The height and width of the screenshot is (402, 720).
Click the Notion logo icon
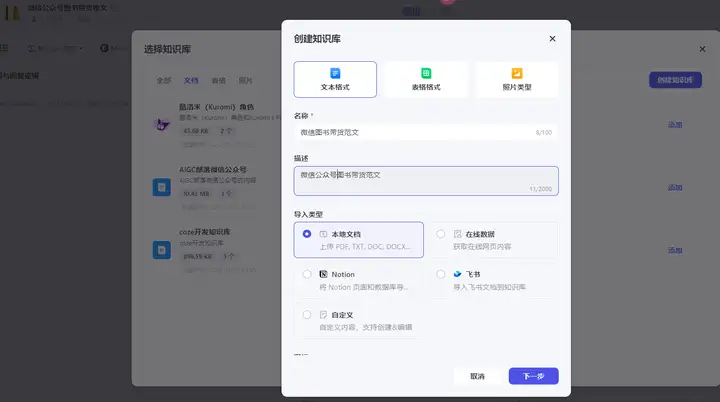pyautogui.click(x=323, y=274)
